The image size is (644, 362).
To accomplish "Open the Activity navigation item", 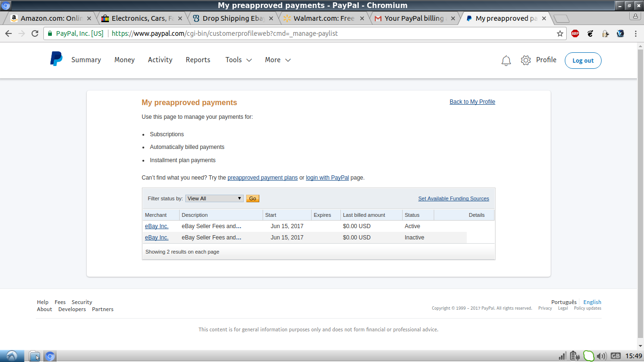I will [x=160, y=60].
